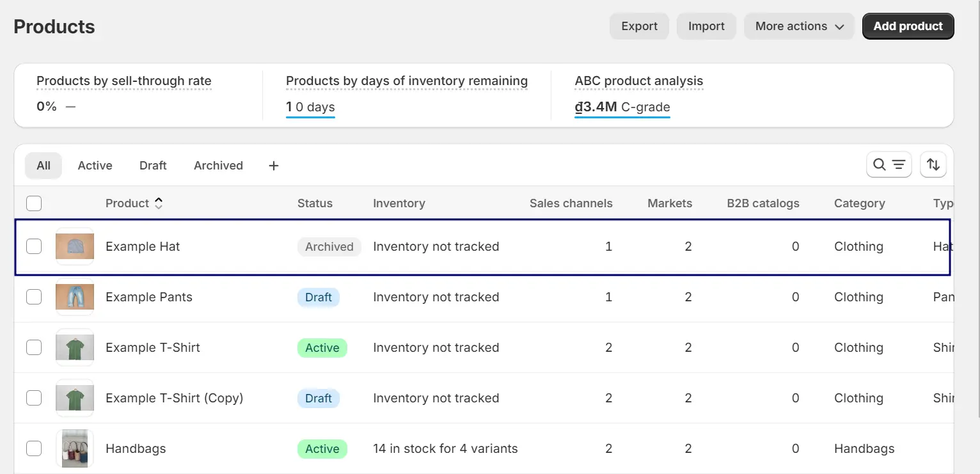The image size is (980, 474).
Task: Click the Handbags category cell
Action: [x=864, y=448]
